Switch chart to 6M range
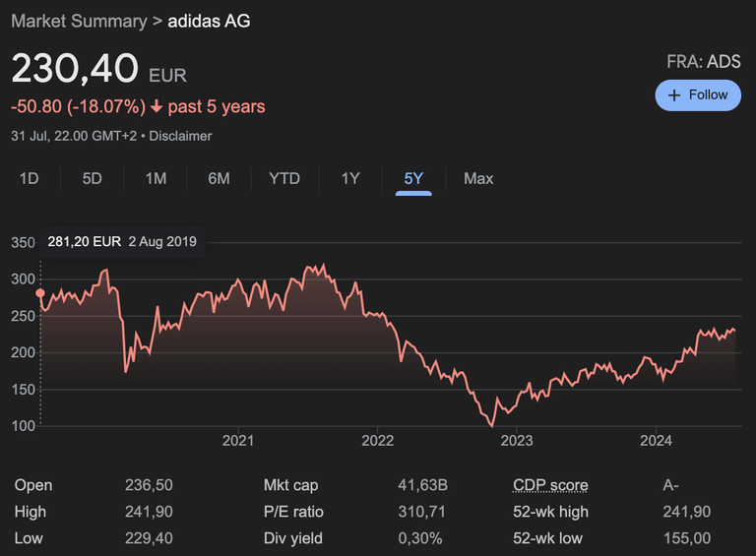 (x=219, y=178)
